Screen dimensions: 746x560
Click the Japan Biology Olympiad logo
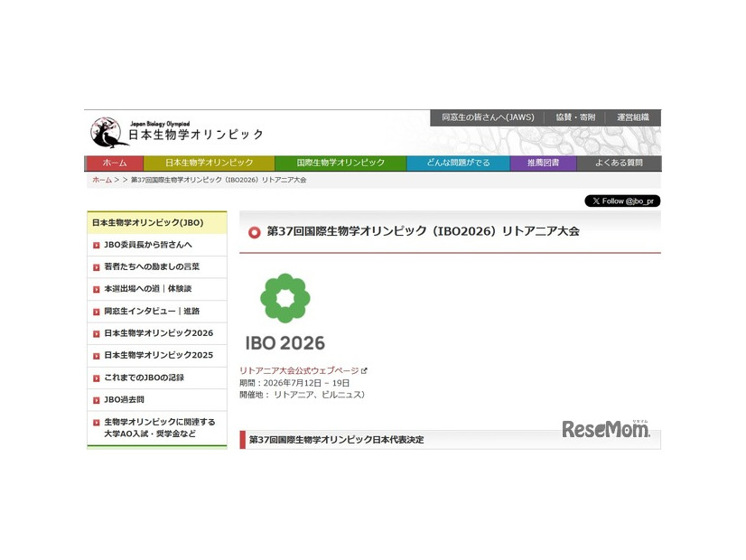[176, 132]
